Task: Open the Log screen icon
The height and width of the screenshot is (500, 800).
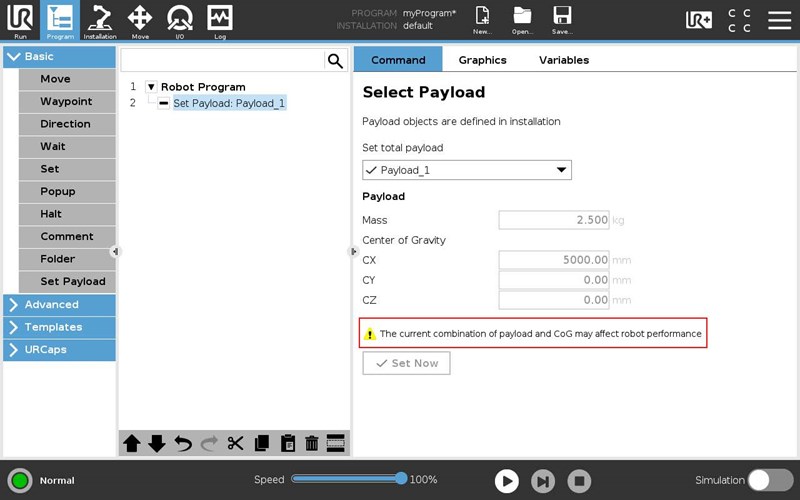Action: [220, 20]
